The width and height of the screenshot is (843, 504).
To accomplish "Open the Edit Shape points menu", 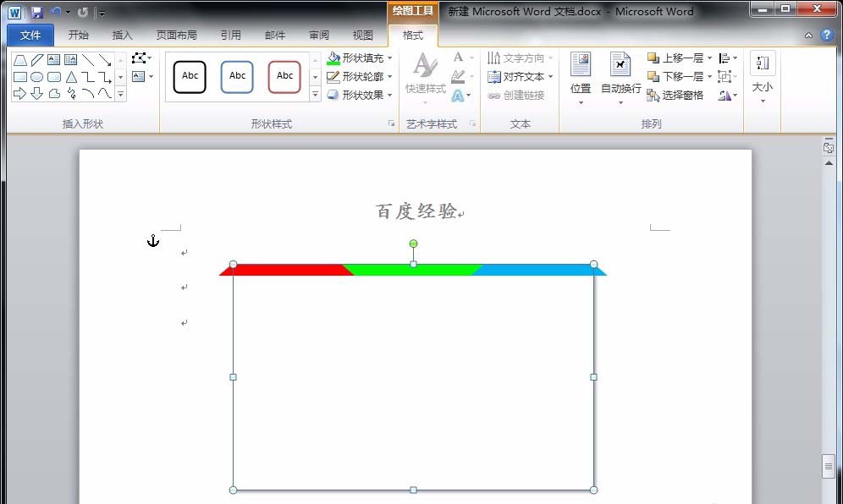I will [142, 58].
